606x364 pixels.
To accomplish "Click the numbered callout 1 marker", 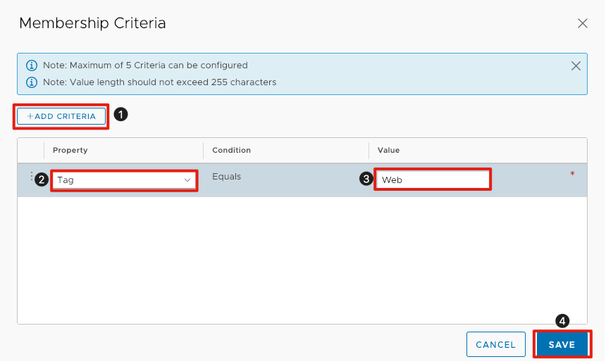I will pyautogui.click(x=120, y=114).
